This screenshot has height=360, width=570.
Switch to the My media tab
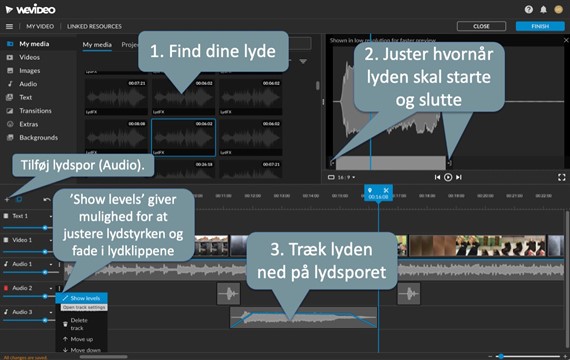tap(97, 45)
